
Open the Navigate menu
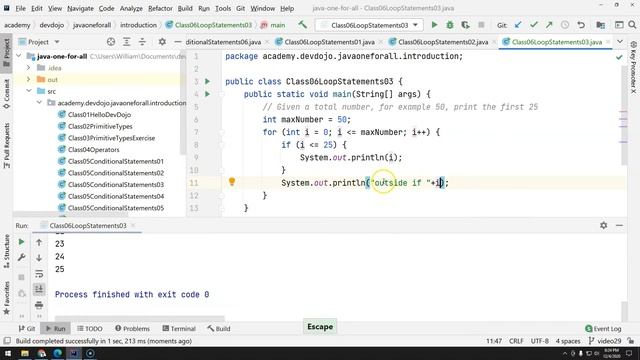click(80, 8)
